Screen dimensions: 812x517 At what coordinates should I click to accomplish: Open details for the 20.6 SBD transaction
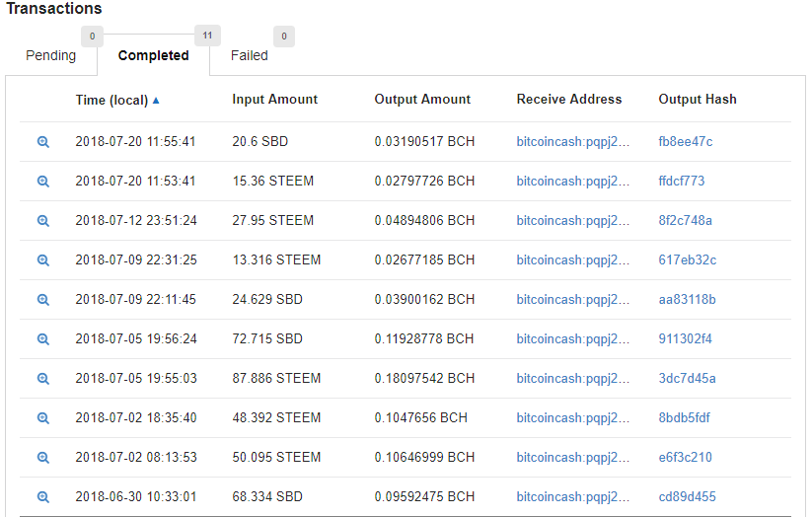point(43,142)
